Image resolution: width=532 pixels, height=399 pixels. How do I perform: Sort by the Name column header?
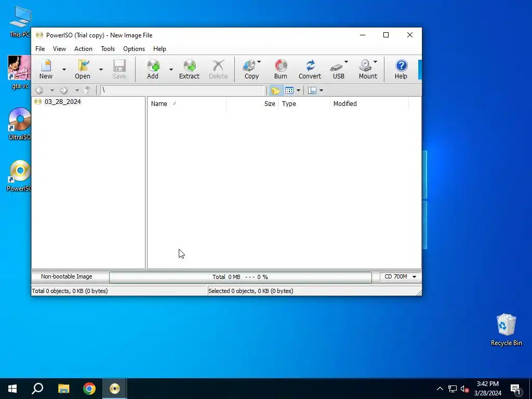tap(187, 104)
